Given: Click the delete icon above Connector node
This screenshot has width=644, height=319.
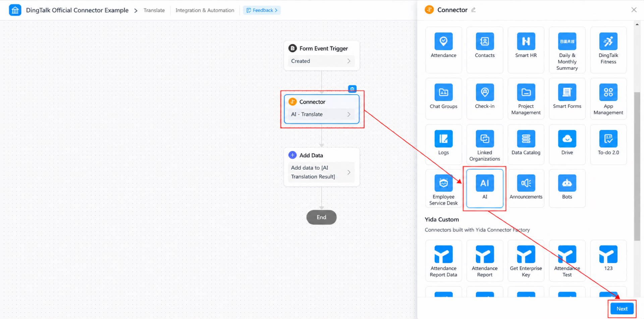Looking at the screenshot, I should [x=352, y=89].
